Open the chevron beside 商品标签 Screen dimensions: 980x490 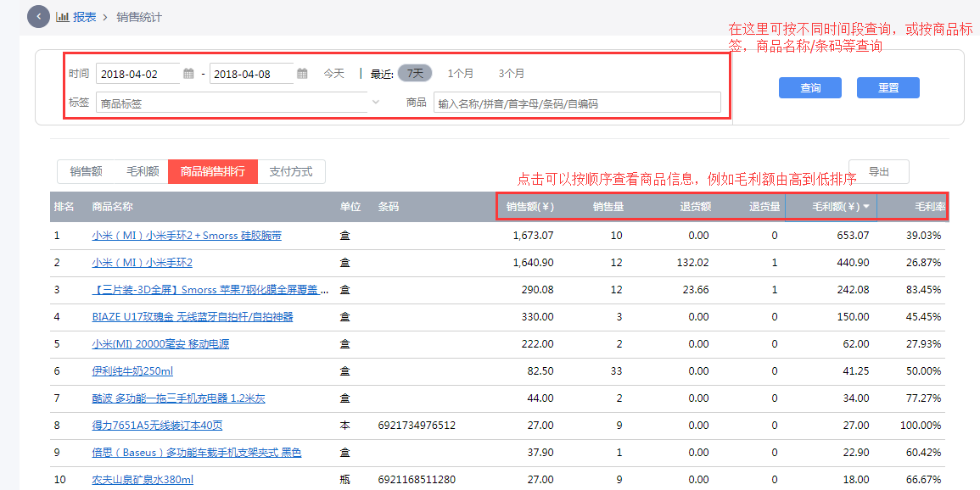[375, 102]
